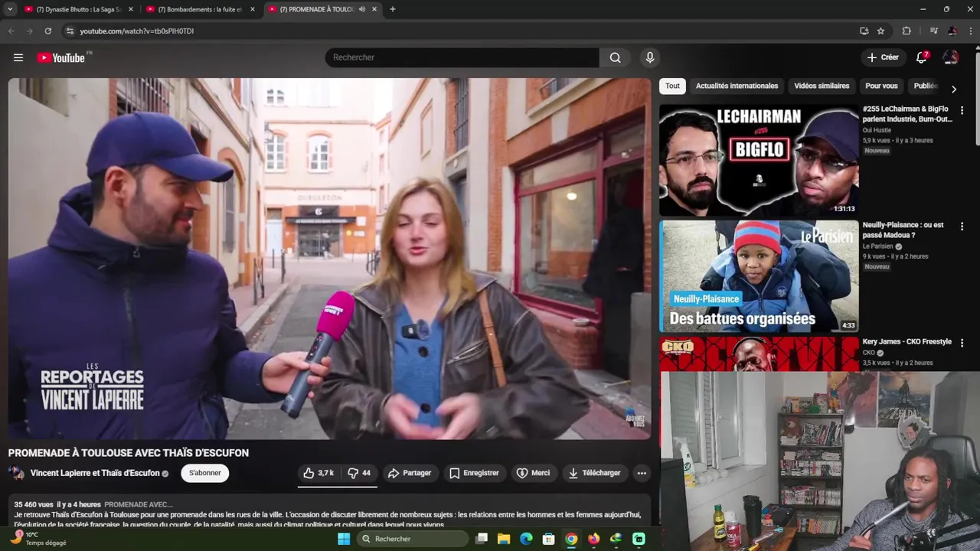The height and width of the screenshot is (551, 980).
Task: Install app icon in address bar
Action: click(864, 31)
